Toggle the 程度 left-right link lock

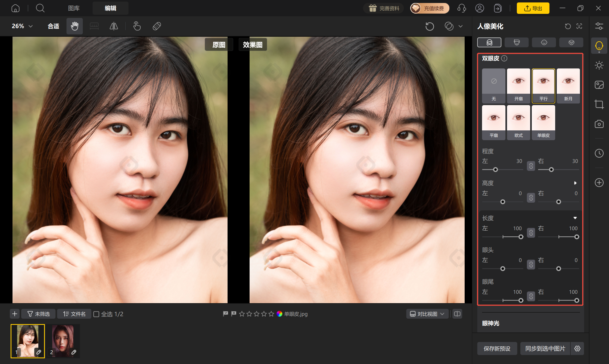click(531, 166)
